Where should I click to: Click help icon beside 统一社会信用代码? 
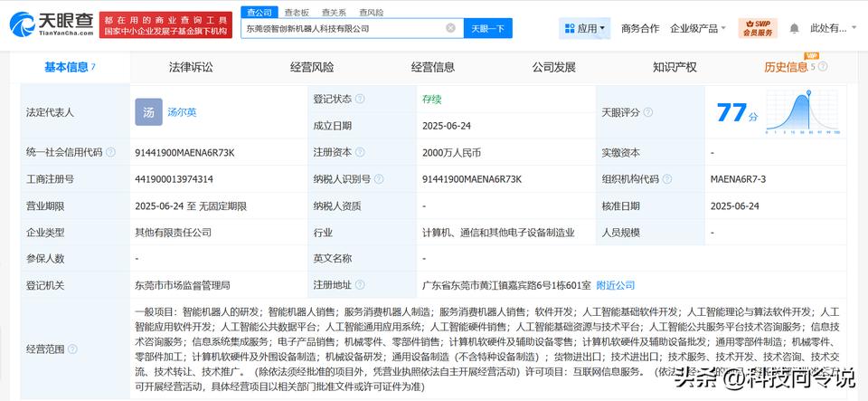[110, 152]
